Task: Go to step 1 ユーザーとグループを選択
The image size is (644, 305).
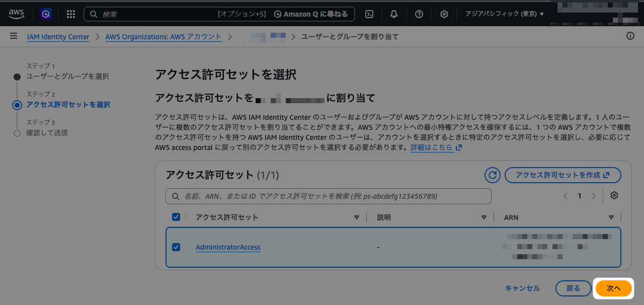Action: coord(67,77)
